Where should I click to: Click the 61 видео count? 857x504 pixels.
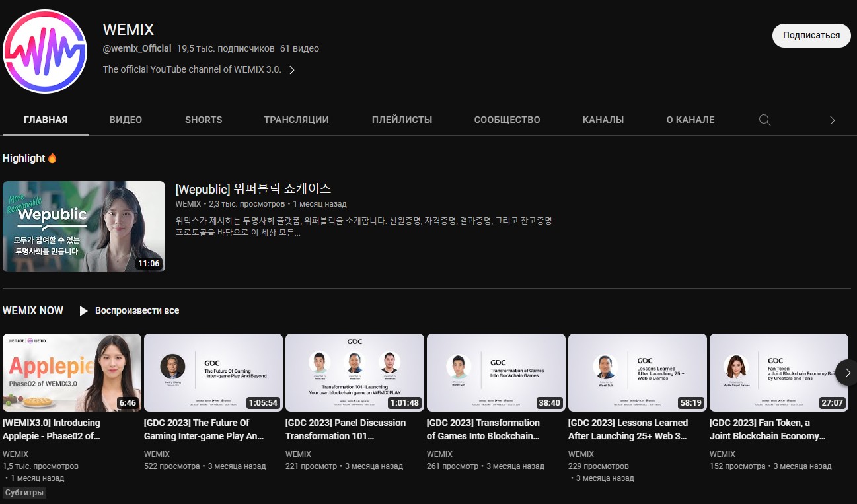(299, 49)
